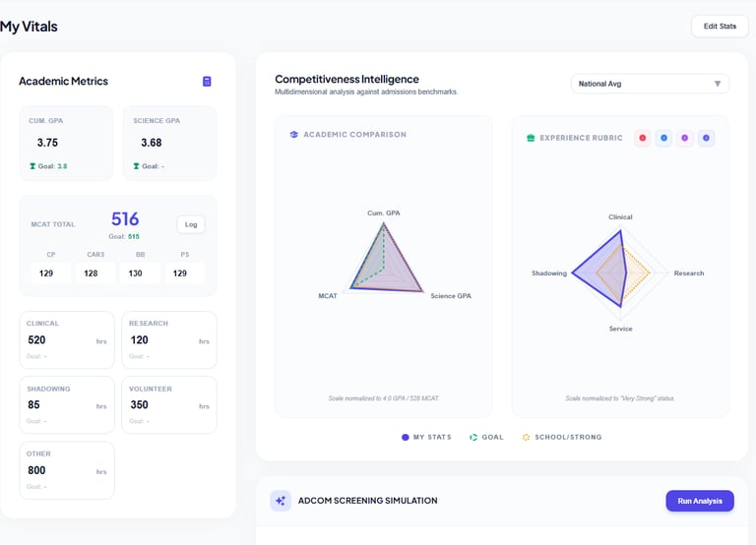This screenshot has height=545, width=756.
Task: Click the trophy icon under Cum. GPA
Action: pos(32,166)
